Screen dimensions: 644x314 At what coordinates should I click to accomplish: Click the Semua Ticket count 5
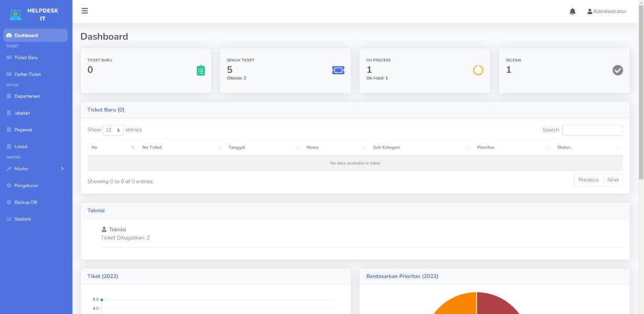230,70
